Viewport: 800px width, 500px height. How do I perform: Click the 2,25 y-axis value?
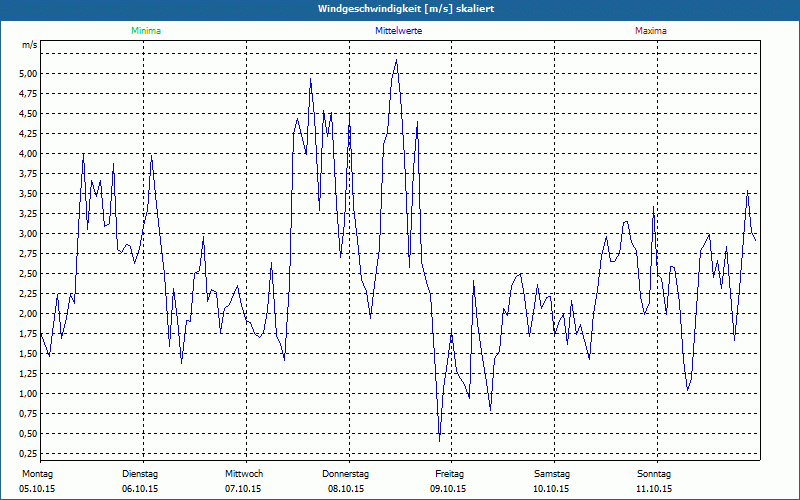pyautogui.click(x=30, y=293)
